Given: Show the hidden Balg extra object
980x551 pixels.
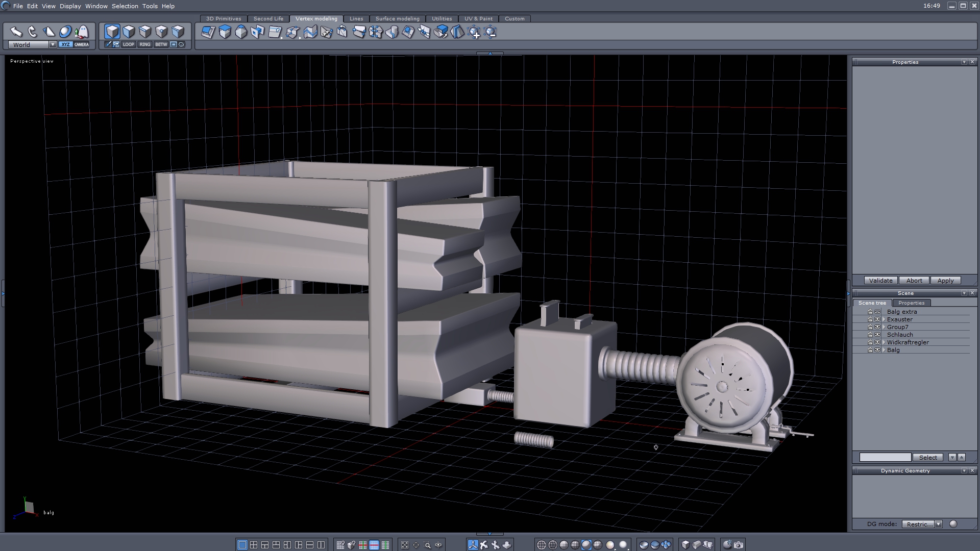Looking at the screenshot, I should pyautogui.click(x=877, y=312).
